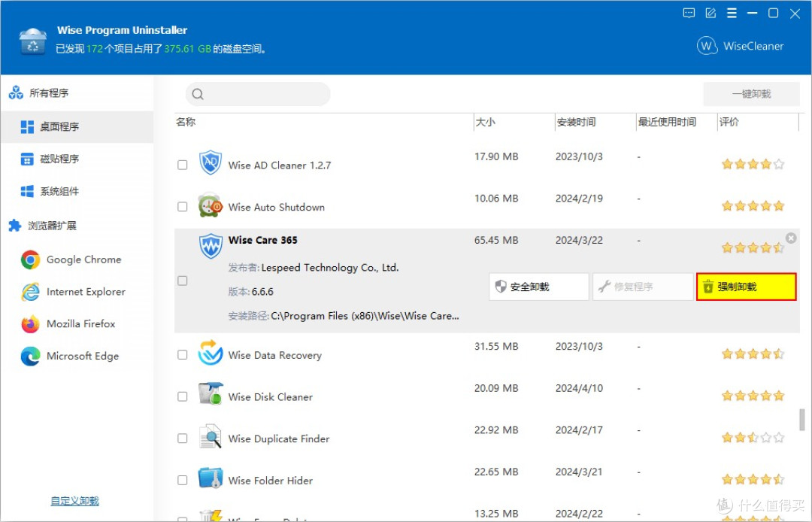
Task: Open 浏览器扩展 section
Action: click(52, 226)
